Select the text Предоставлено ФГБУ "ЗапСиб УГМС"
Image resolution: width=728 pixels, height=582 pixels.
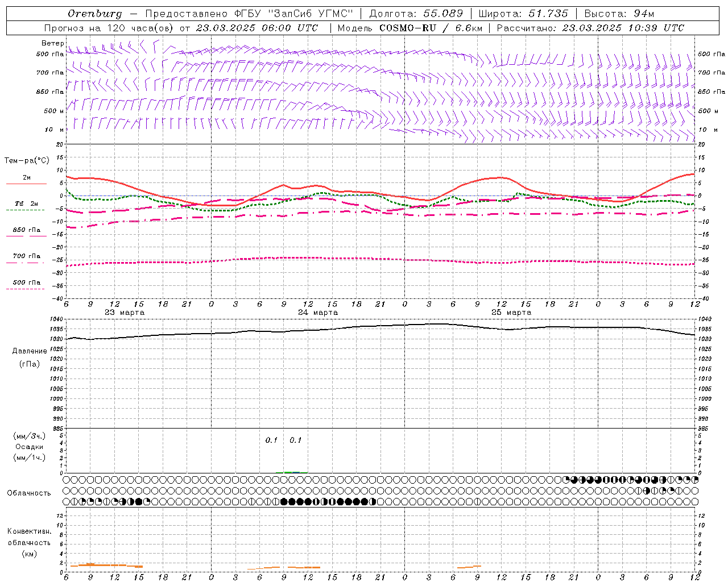[249, 14]
